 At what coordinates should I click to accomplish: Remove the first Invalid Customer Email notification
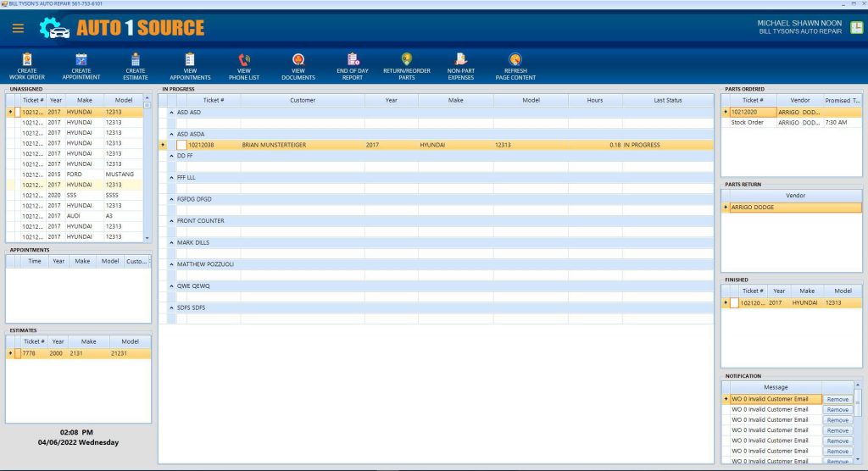click(837, 399)
